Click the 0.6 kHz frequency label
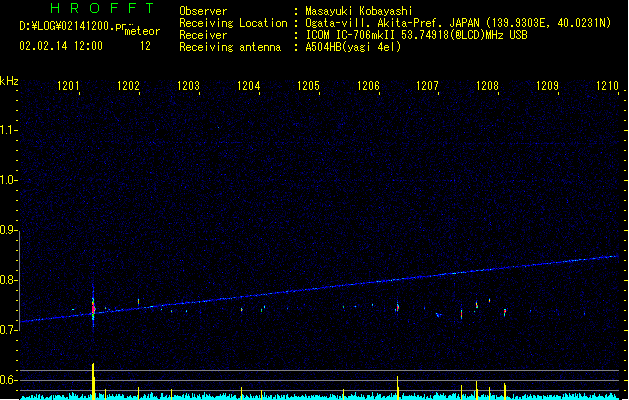 tap(8, 380)
